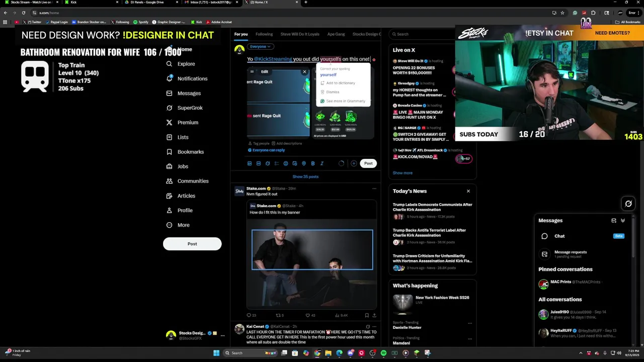Close the Today's News panel

pyautogui.click(x=468, y=191)
